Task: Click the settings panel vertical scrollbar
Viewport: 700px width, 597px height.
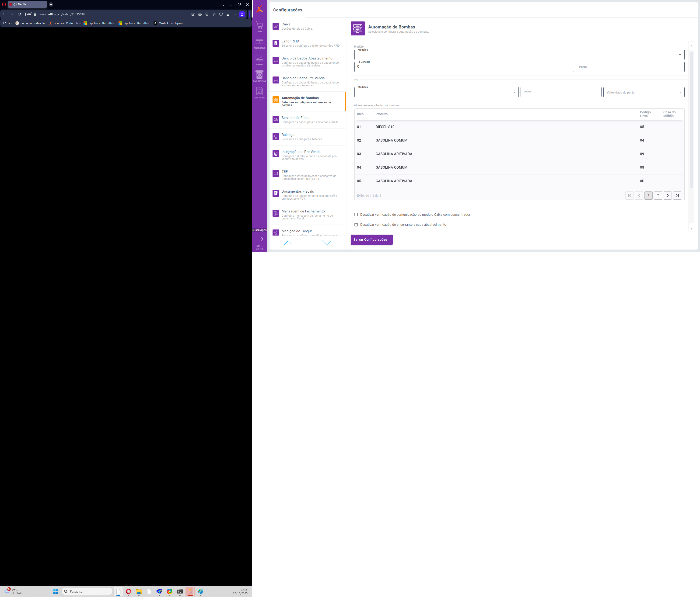Action: pyautogui.click(x=691, y=120)
